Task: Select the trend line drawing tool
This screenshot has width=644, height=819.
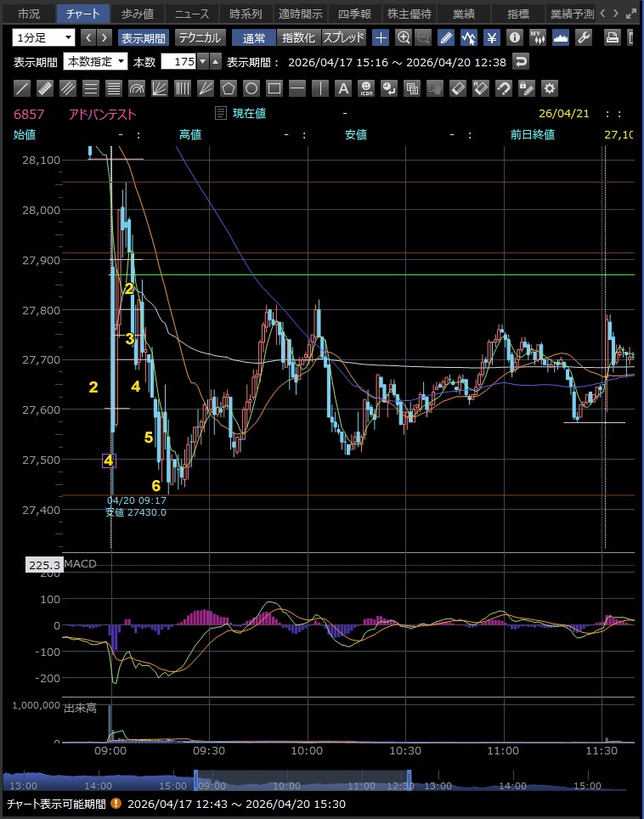Action: coord(24,88)
